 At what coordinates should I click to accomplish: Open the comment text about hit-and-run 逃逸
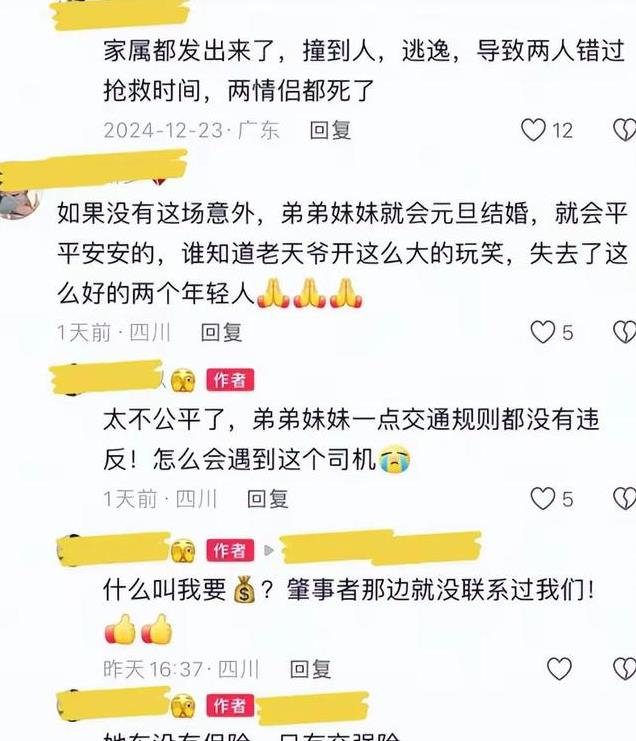[364, 71]
